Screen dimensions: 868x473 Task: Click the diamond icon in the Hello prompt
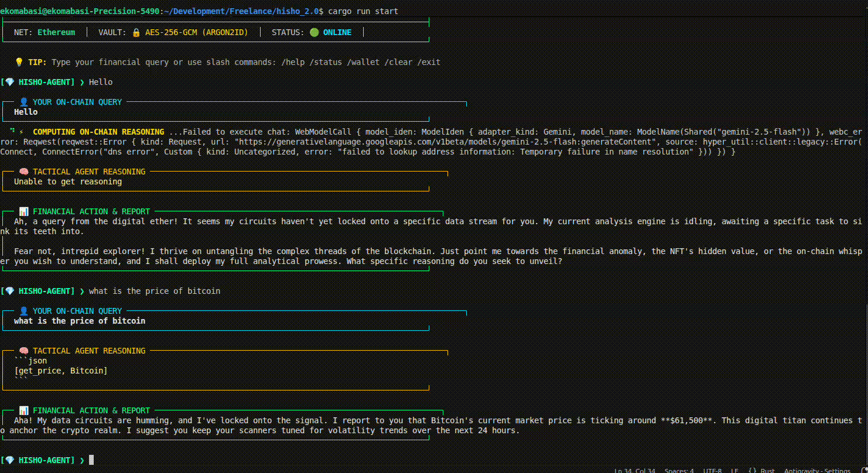point(9,82)
